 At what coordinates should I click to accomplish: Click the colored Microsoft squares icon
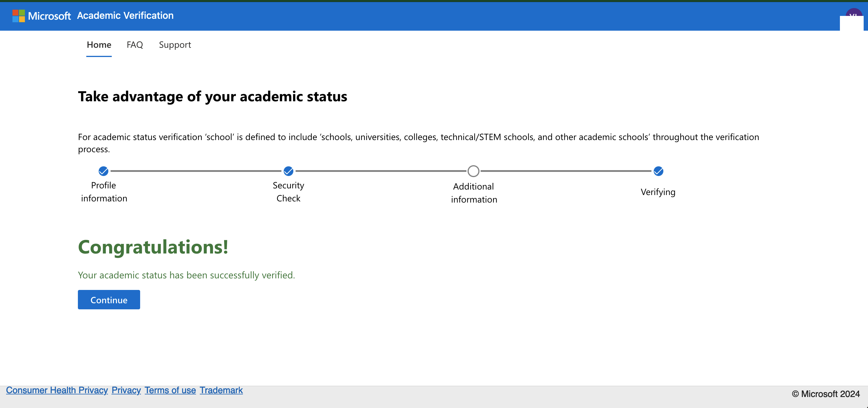pyautogui.click(x=19, y=16)
